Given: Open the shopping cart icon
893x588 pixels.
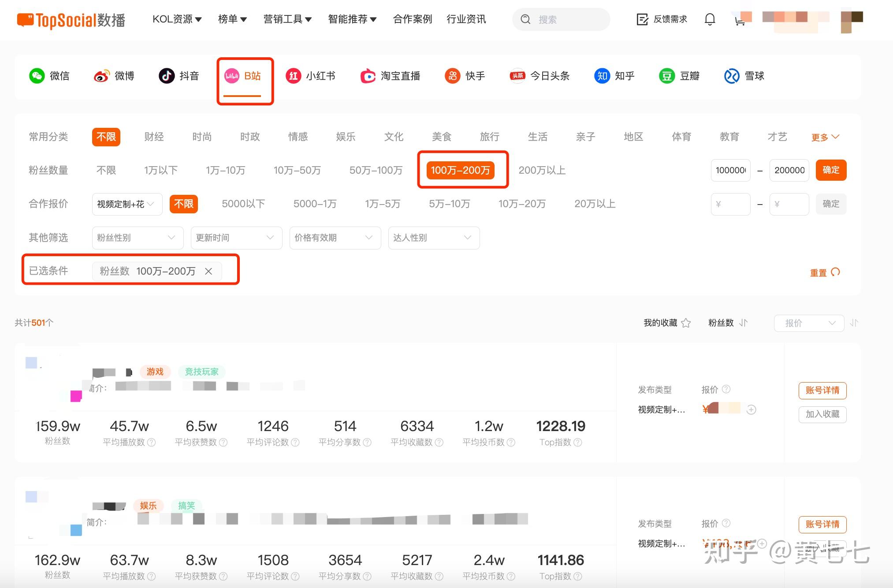Looking at the screenshot, I should tap(740, 20).
